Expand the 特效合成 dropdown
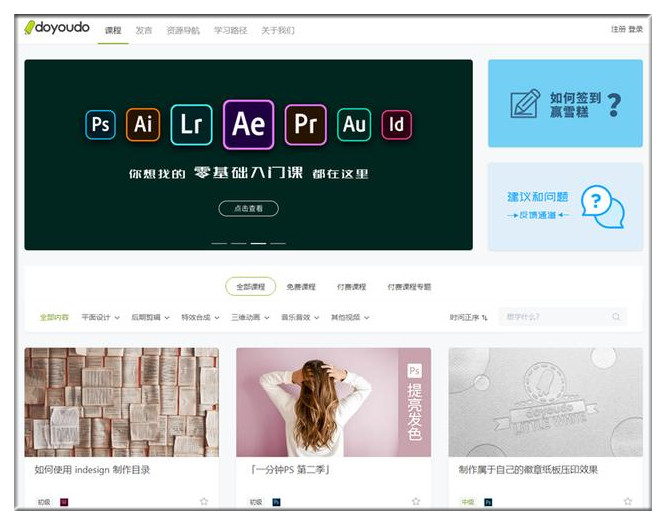 coord(200,317)
